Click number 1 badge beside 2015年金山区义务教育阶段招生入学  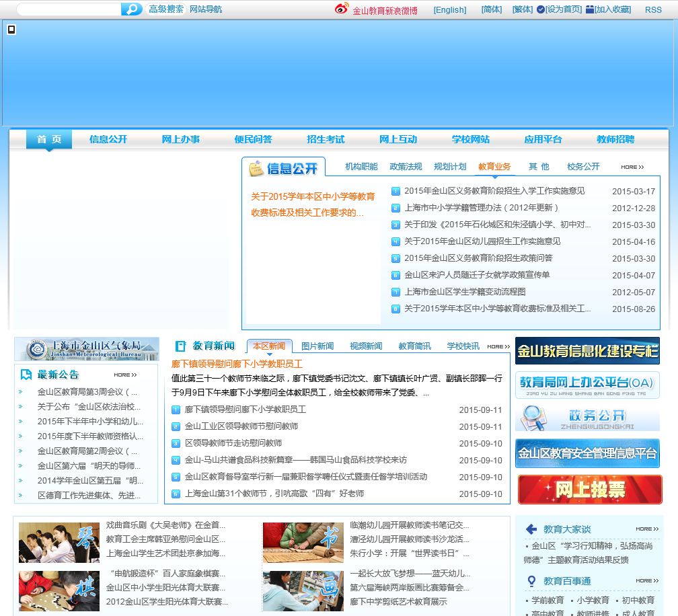pyautogui.click(x=396, y=191)
